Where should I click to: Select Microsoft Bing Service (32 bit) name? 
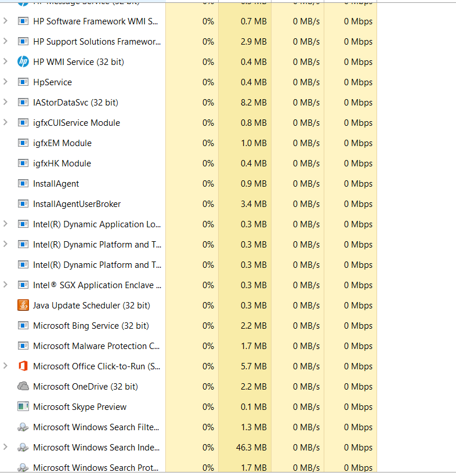coord(91,326)
